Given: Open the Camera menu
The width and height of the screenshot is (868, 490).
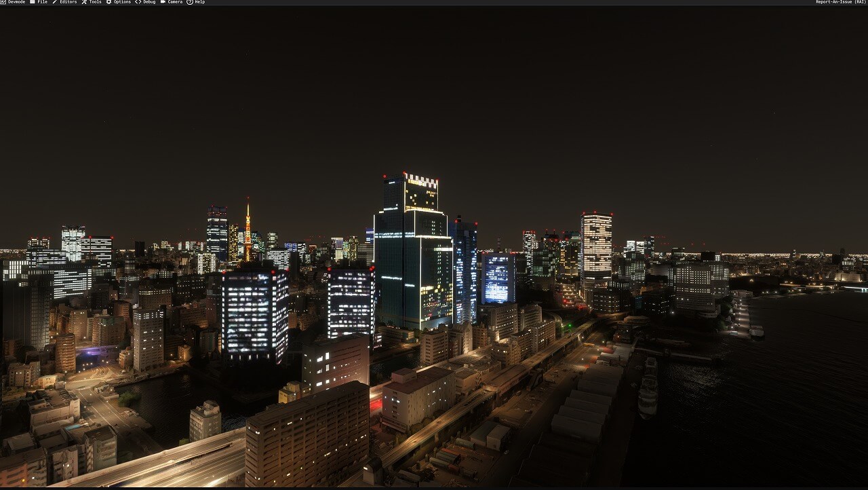Looking at the screenshot, I should tap(171, 2).
